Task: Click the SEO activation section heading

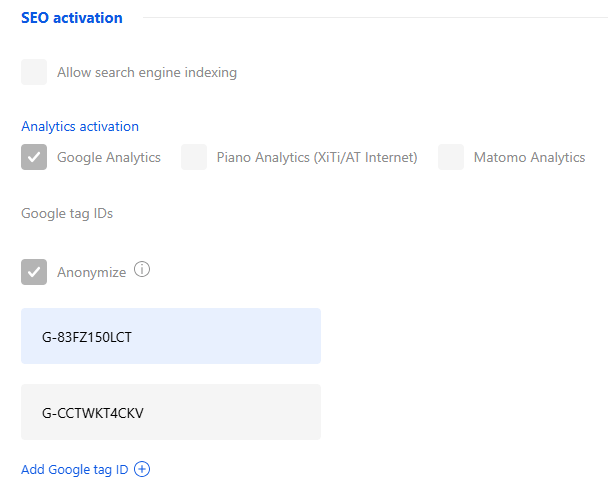Action: [x=72, y=18]
